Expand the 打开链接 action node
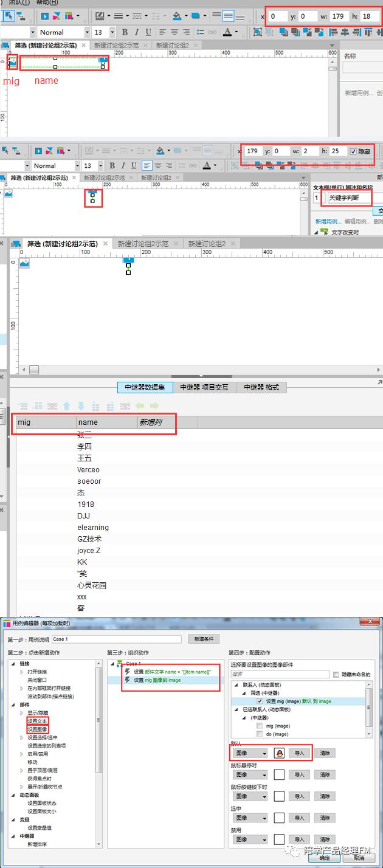 [x=22, y=672]
